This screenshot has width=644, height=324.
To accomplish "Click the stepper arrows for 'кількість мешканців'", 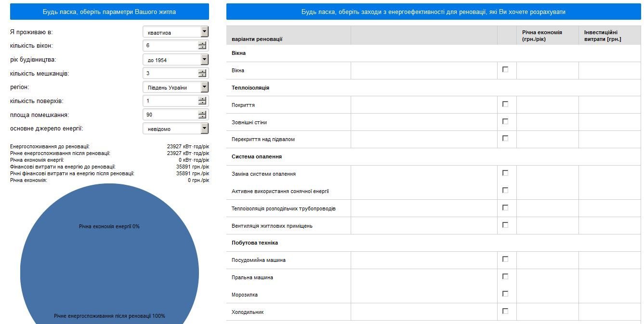I will click(202, 74).
